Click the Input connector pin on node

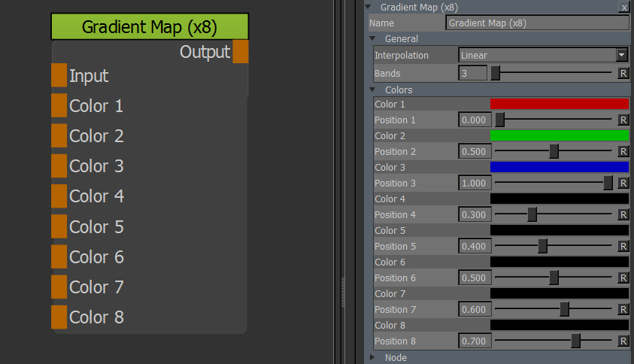[x=59, y=75]
